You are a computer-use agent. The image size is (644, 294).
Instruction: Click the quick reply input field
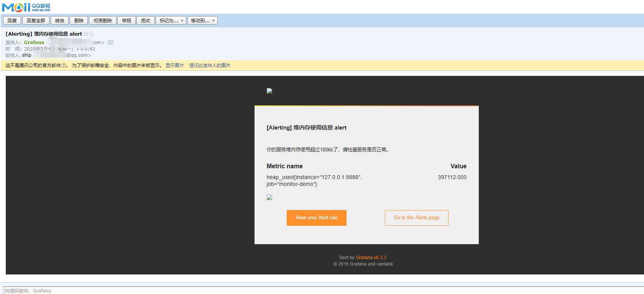pos(324,291)
